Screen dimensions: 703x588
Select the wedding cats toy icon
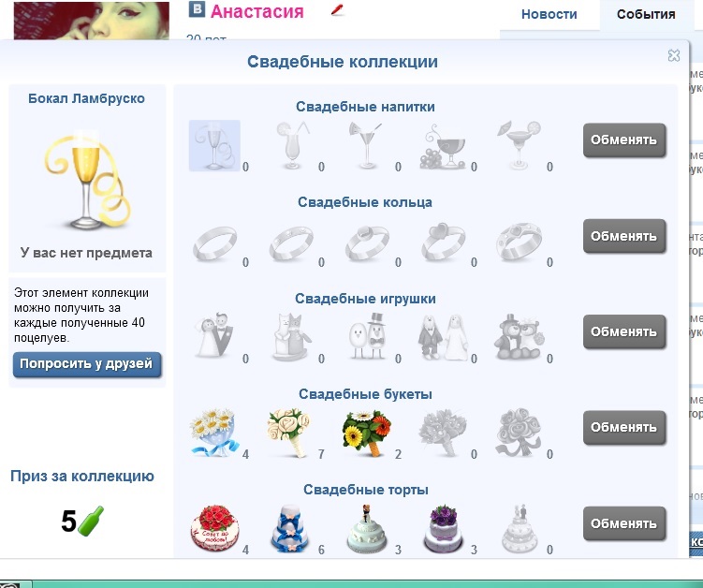pyautogui.click(x=291, y=337)
